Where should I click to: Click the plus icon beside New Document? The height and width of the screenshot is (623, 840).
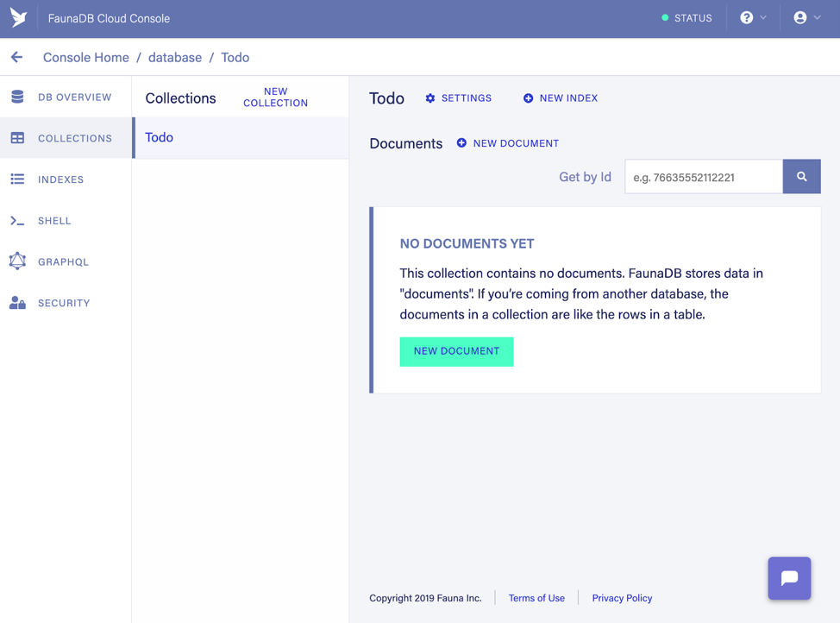coord(461,143)
